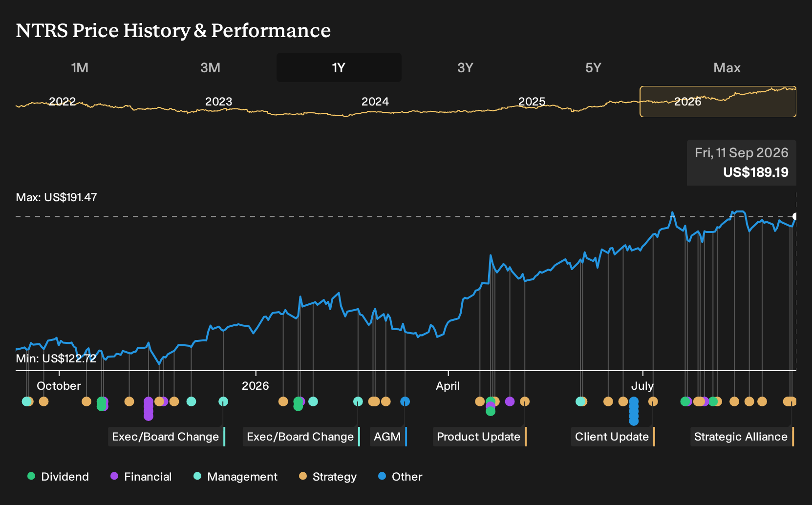Viewport: 812px width, 505px height.
Task: Click the purple Financial legend dot
Action: pos(114,476)
